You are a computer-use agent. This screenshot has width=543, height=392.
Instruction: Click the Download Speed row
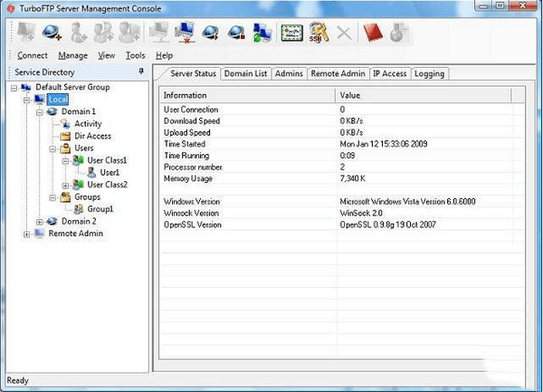click(x=342, y=120)
